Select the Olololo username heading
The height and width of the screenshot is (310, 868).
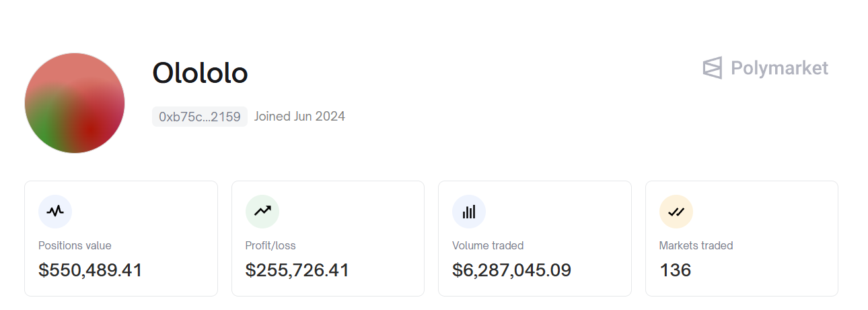pyautogui.click(x=200, y=73)
